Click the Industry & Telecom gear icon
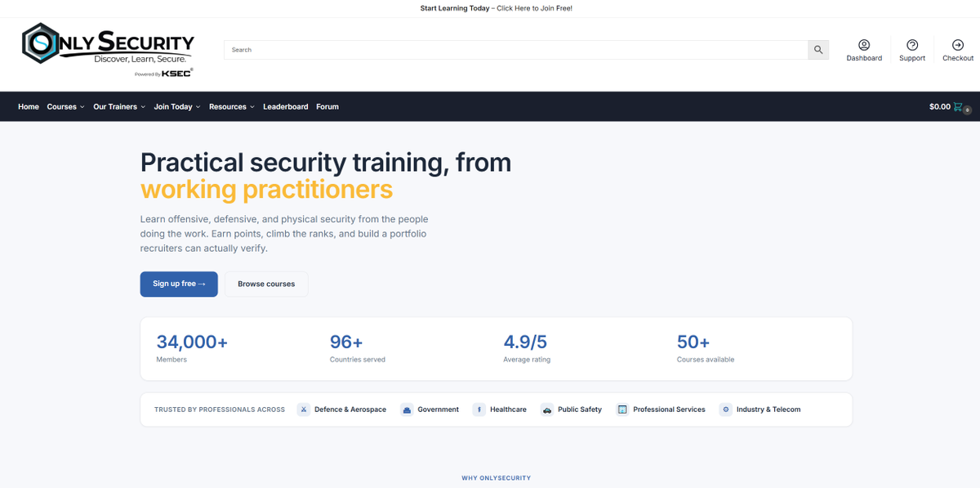This screenshot has width=980, height=488. click(x=725, y=410)
